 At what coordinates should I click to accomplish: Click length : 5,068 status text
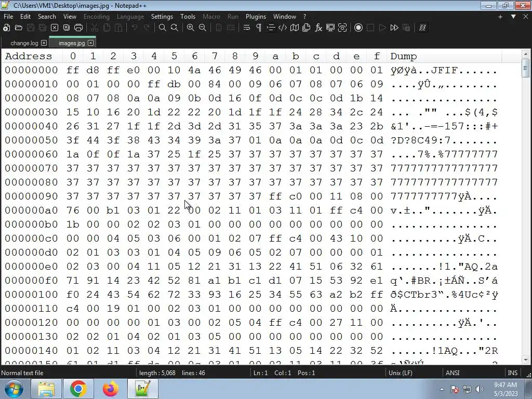157,373
